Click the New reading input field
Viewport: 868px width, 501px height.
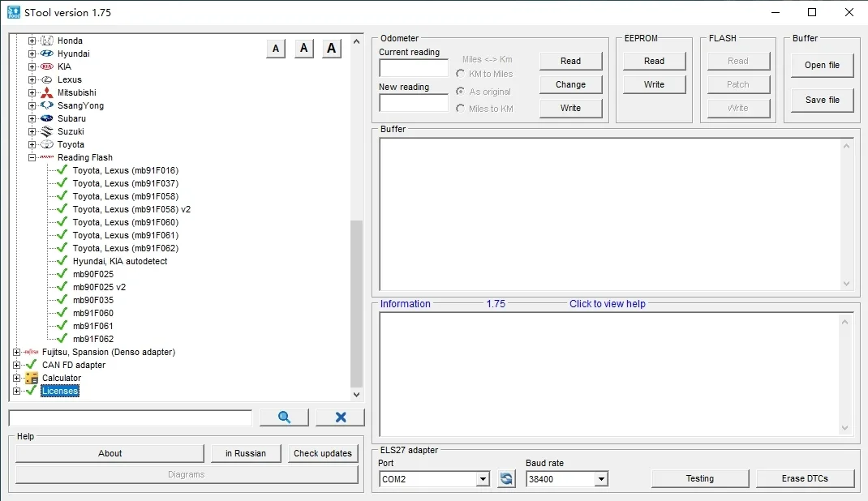413,103
